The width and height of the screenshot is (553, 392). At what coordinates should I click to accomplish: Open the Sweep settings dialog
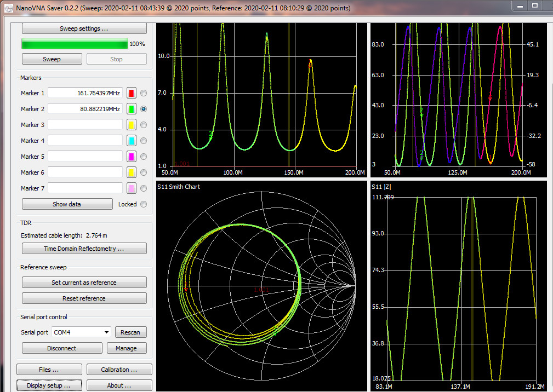coord(84,28)
